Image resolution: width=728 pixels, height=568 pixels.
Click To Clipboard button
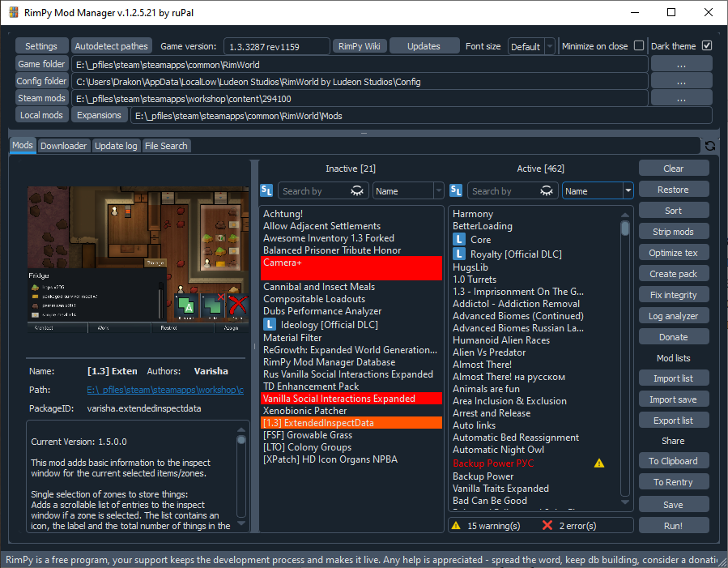tap(673, 461)
